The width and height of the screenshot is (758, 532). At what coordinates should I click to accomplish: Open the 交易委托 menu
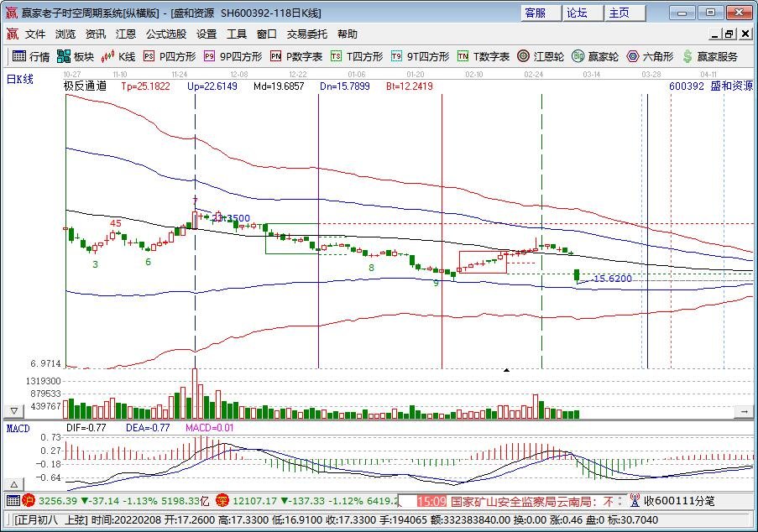pyautogui.click(x=307, y=34)
